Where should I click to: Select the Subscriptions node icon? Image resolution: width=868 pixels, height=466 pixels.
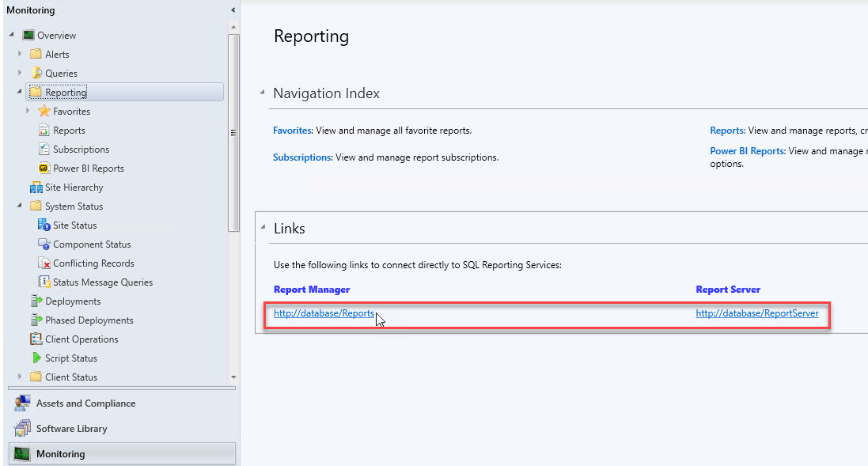(44, 150)
